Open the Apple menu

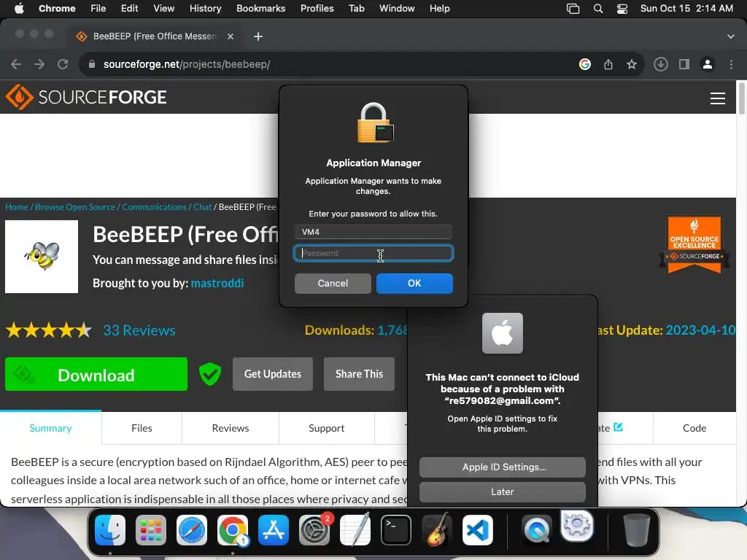coord(19,8)
